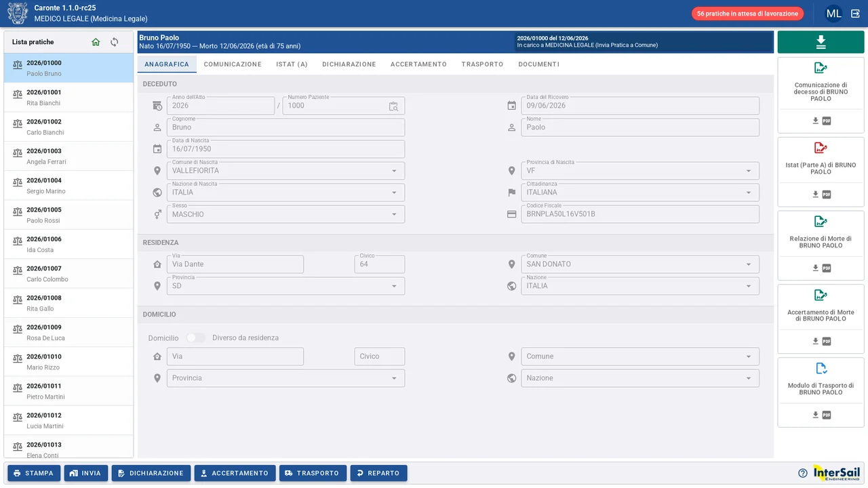This screenshot has width=868, height=488.
Task: Open pratica 2026/01012 Lucia Martini
Action: (x=68, y=420)
